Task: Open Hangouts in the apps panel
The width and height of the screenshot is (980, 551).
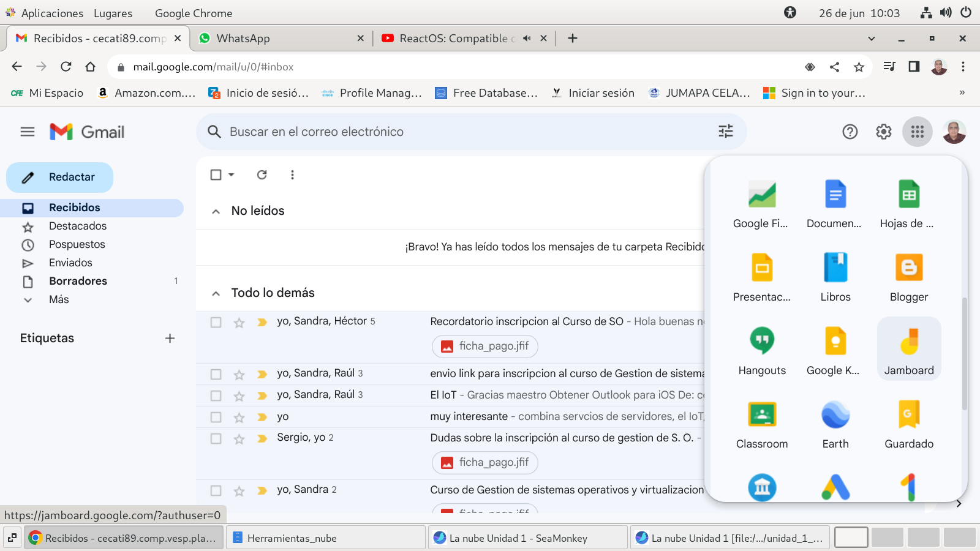Action: 762,349
